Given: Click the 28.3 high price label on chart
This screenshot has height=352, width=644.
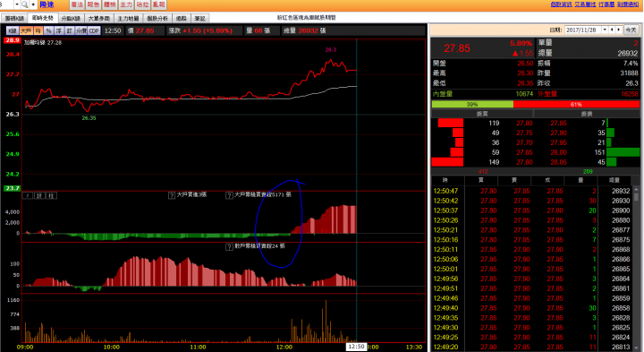Looking at the screenshot, I should [331, 50].
